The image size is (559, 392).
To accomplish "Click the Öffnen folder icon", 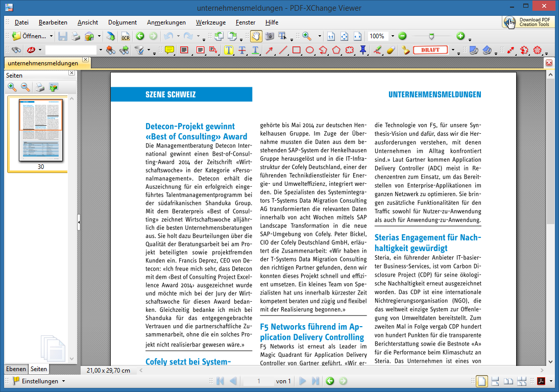I will tap(16, 36).
